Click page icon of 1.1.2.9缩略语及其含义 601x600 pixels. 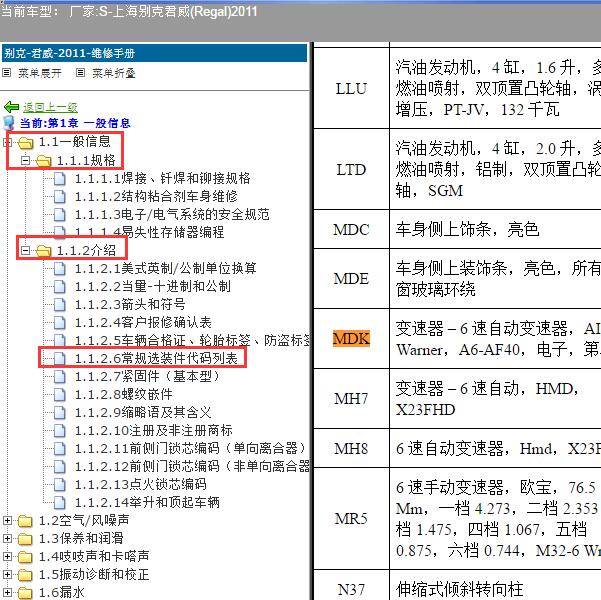[x=60, y=413]
